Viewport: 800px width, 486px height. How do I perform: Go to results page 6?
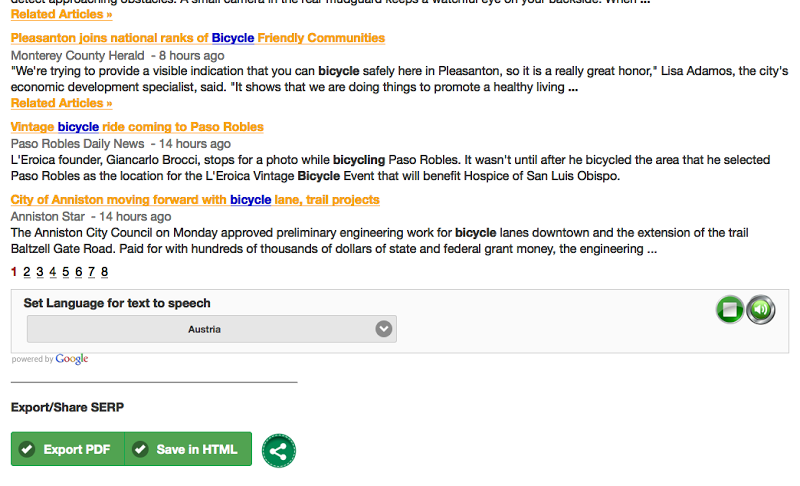point(78,272)
